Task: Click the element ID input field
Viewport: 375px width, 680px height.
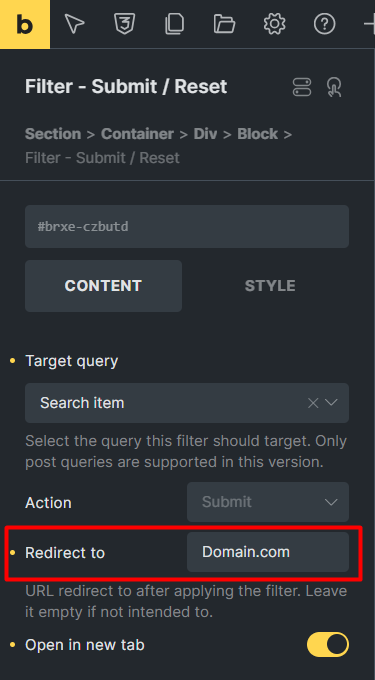Action: click(x=187, y=227)
